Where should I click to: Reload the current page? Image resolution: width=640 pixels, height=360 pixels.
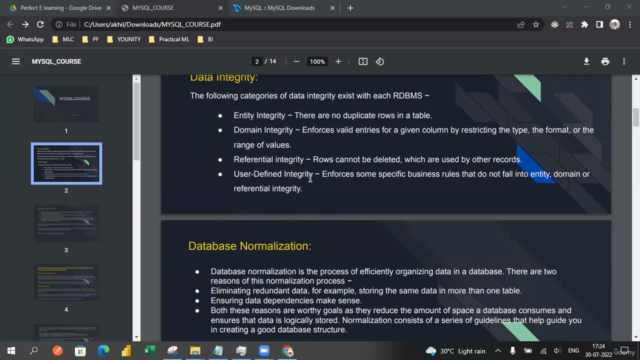tap(40, 24)
